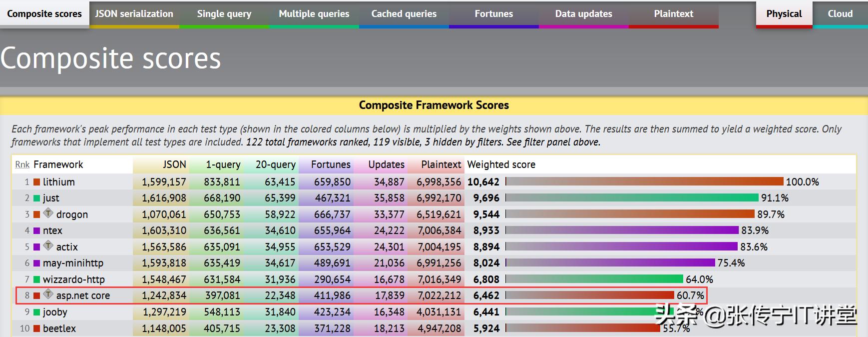The height and width of the screenshot is (337, 868).
Task: Click the orange square next to lithium
Action: pos(36,182)
